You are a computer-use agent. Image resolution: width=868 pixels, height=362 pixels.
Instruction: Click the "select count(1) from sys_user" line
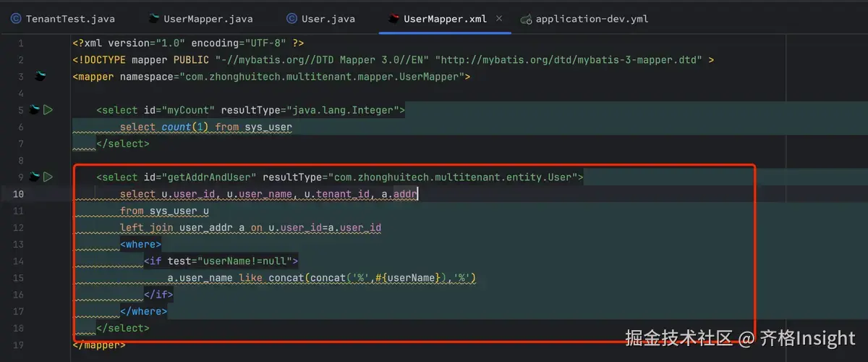click(x=206, y=127)
